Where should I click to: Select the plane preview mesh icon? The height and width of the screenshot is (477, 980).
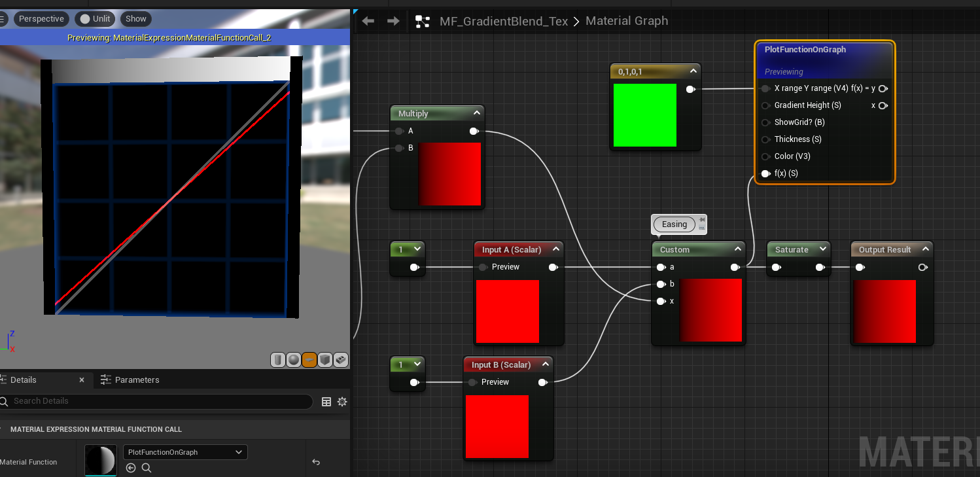[x=309, y=360]
